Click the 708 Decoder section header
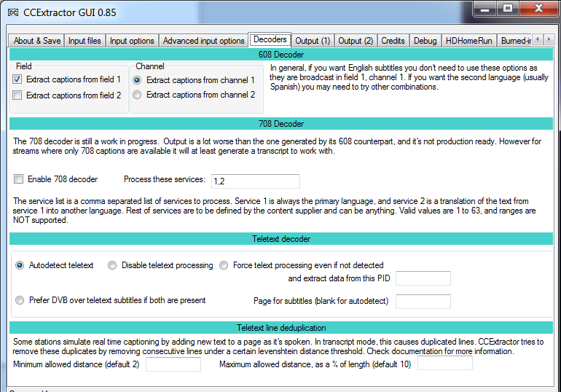The width and height of the screenshot is (561, 392). (x=281, y=124)
